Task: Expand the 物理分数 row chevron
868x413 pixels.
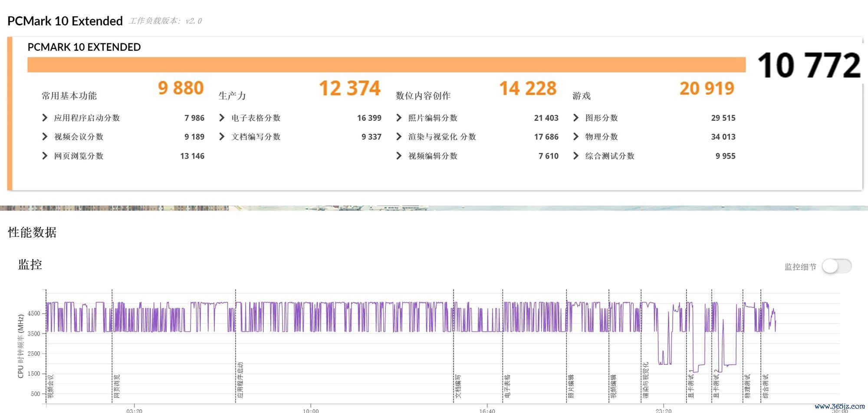Action: coord(576,137)
